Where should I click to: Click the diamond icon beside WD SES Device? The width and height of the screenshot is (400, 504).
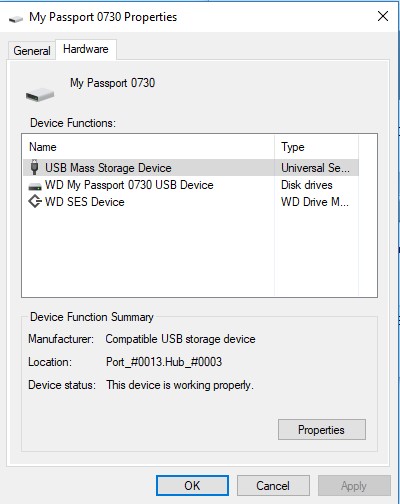point(35,202)
